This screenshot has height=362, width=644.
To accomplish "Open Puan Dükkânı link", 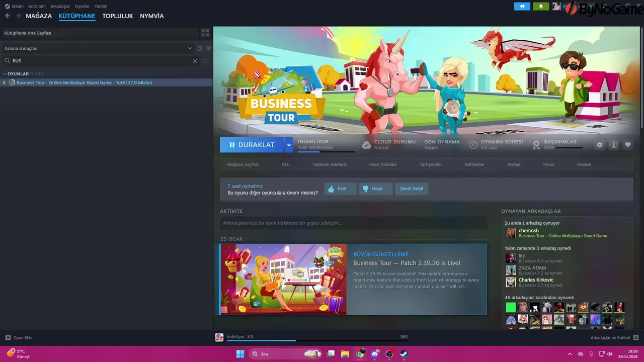I will [383, 164].
